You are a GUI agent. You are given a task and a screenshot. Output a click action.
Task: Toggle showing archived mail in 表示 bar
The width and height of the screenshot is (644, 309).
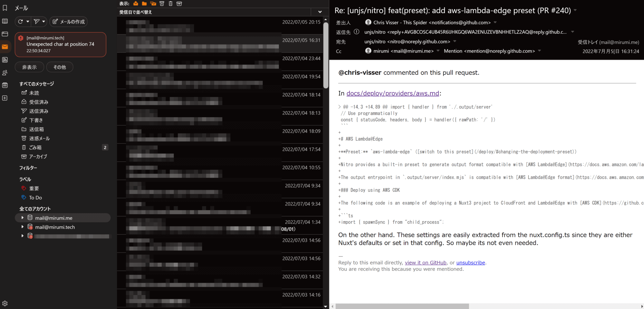click(x=179, y=4)
